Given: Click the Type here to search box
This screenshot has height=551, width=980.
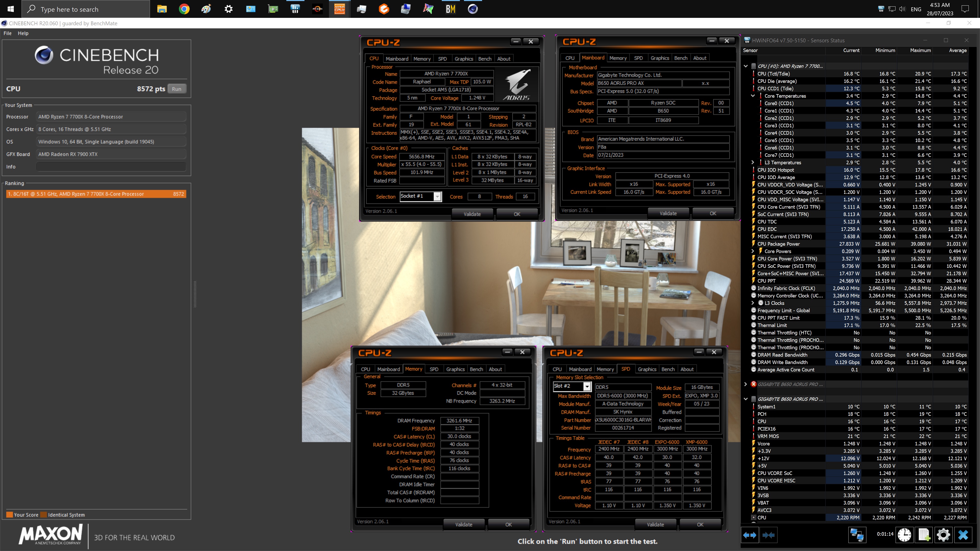Looking at the screenshot, I should pyautogui.click(x=86, y=9).
